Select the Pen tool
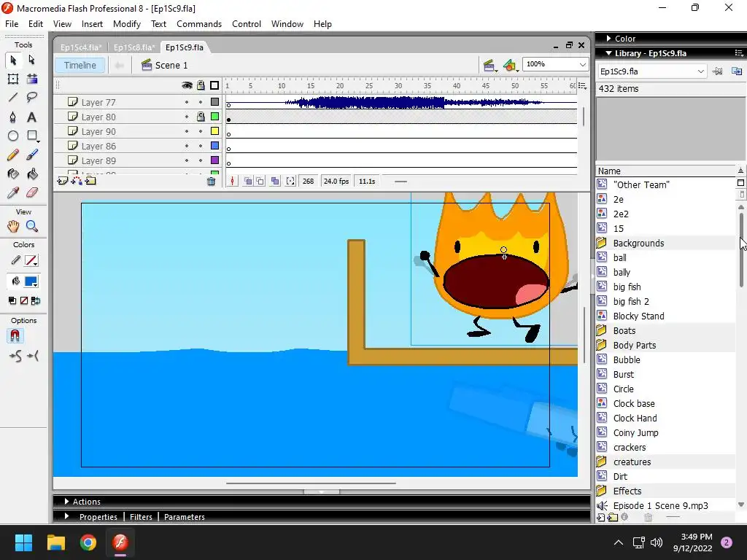The height and width of the screenshot is (560, 747). point(13,117)
